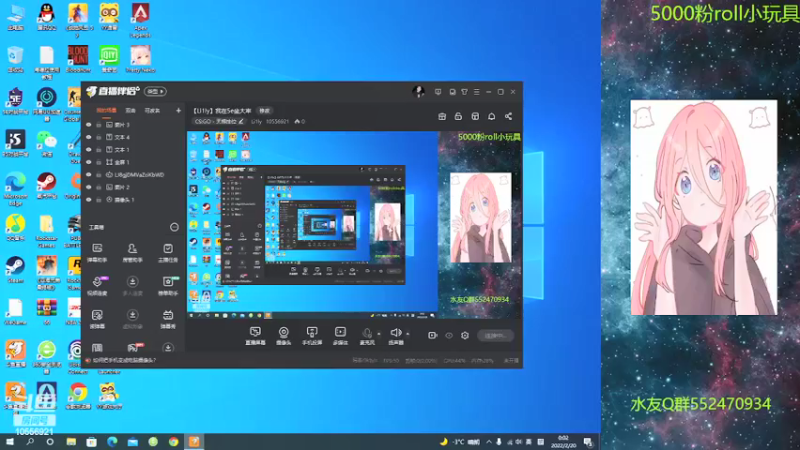This screenshot has width=800, height=450.
Task: Open the hamburger menu in the title bar
Action: (477, 92)
